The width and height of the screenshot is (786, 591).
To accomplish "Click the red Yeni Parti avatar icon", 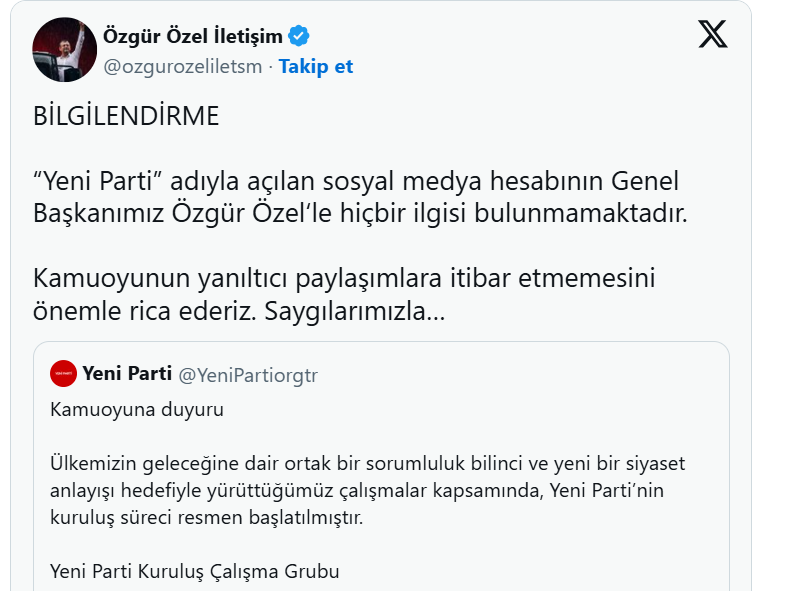I will click(x=63, y=373).
